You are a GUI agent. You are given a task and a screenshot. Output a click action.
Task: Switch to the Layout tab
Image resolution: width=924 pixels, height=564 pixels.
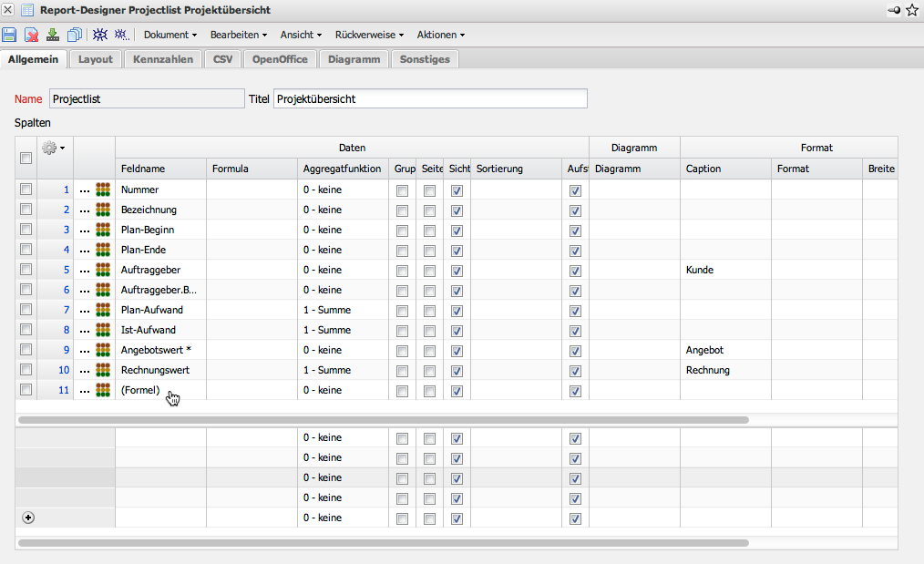pyautogui.click(x=96, y=59)
